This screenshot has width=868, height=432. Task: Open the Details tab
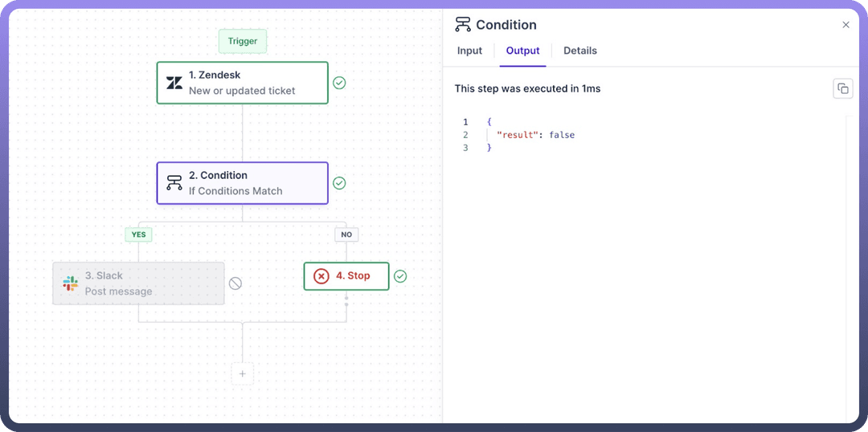click(x=580, y=51)
